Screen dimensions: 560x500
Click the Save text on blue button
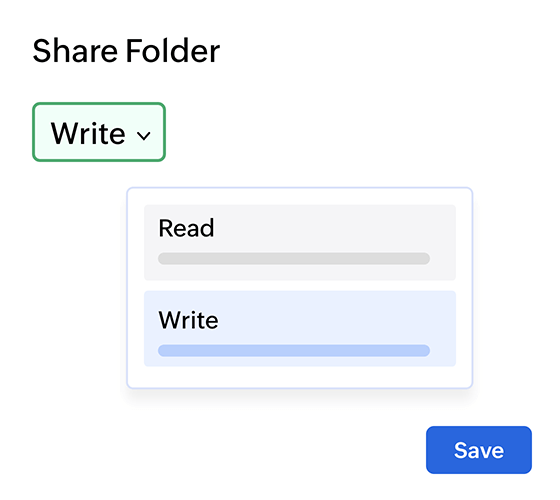coord(479,450)
